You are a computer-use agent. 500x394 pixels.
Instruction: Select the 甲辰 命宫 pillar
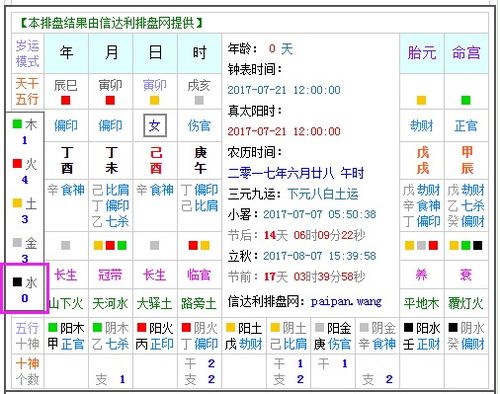pos(467,160)
